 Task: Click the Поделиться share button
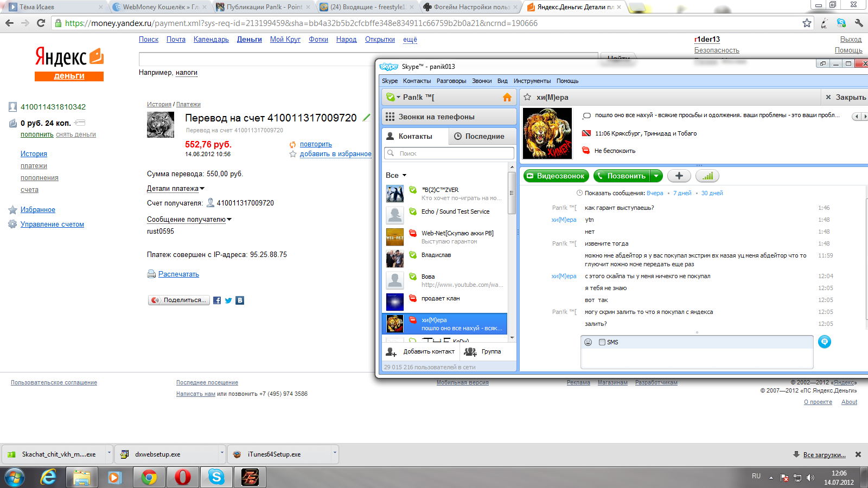pos(179,300)
